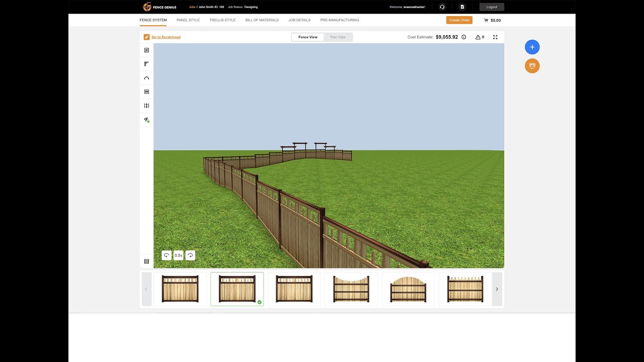
Task: Show previous panel styles with left arrow
Action: (146, 289)
